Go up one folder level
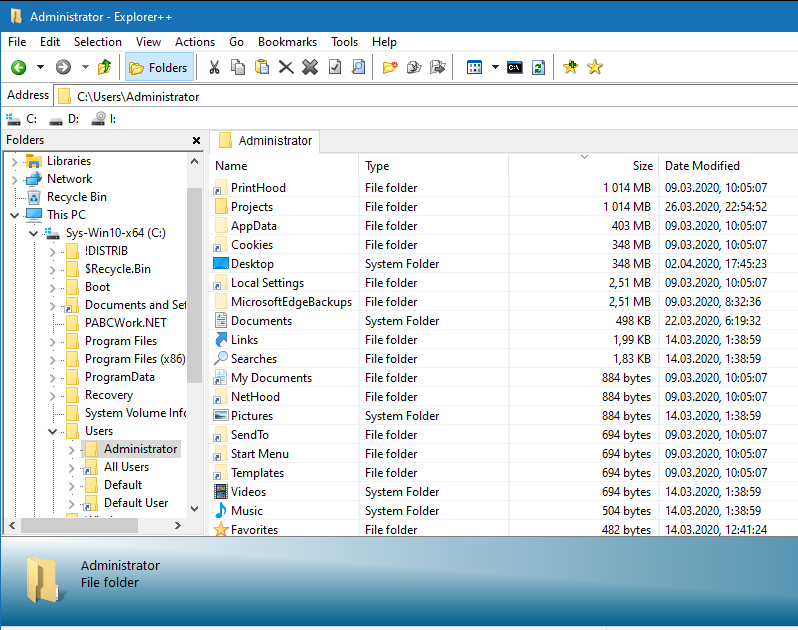Screen dimensions: 798x630 click(x=104, y=67)
